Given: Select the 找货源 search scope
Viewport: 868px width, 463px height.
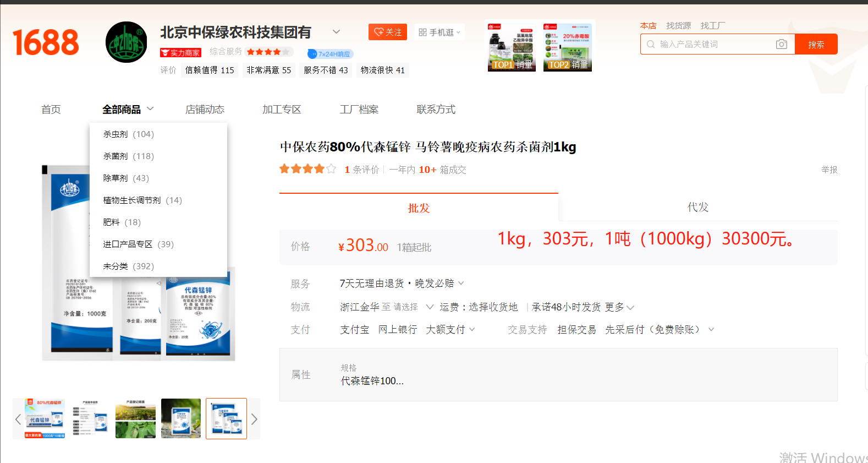Looking at the screenshot, I should pyautogui.click(x=678, y=25).
